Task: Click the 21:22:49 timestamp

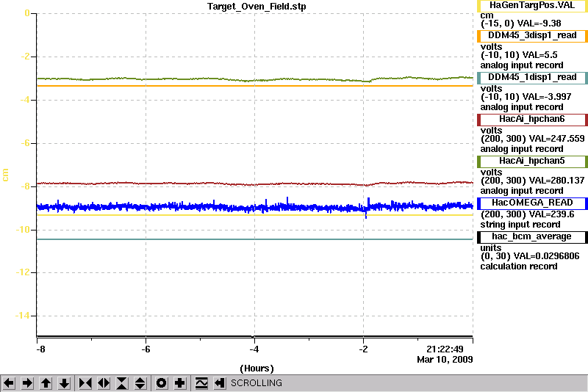Action: (x=445, y=349)
